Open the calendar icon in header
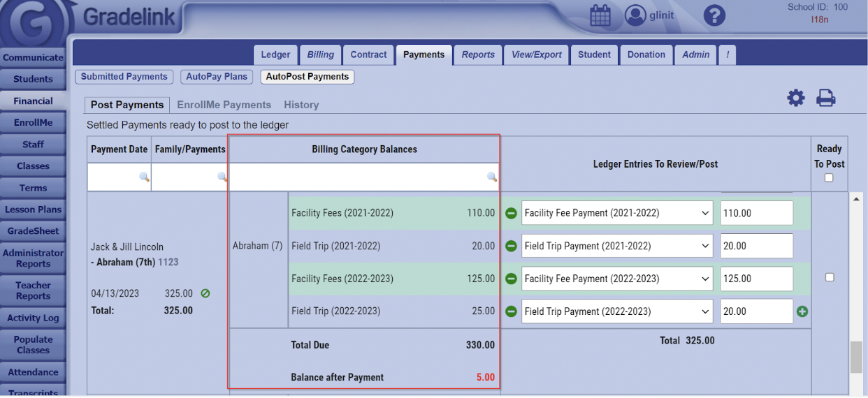 pos(600,15)
